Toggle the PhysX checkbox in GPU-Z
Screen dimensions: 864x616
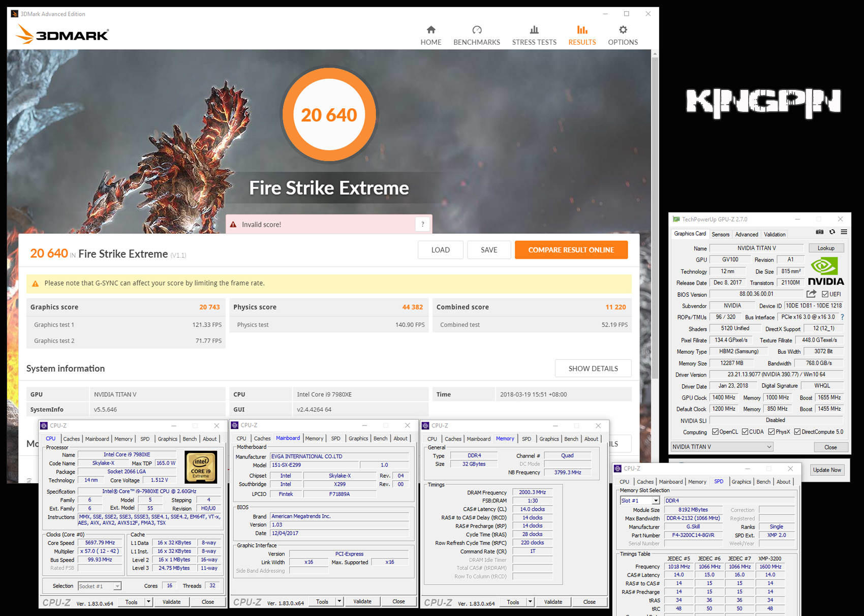[x=771, y=432]
